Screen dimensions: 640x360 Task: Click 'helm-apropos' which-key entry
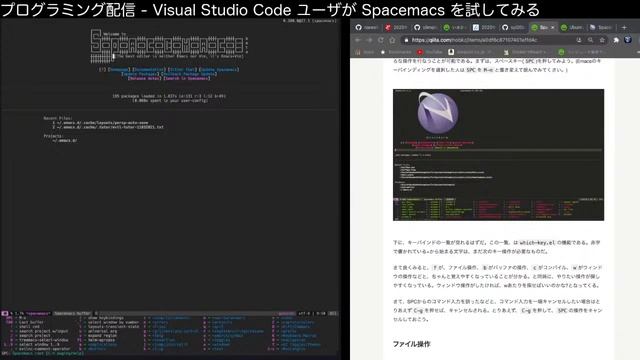coord(102,340)
